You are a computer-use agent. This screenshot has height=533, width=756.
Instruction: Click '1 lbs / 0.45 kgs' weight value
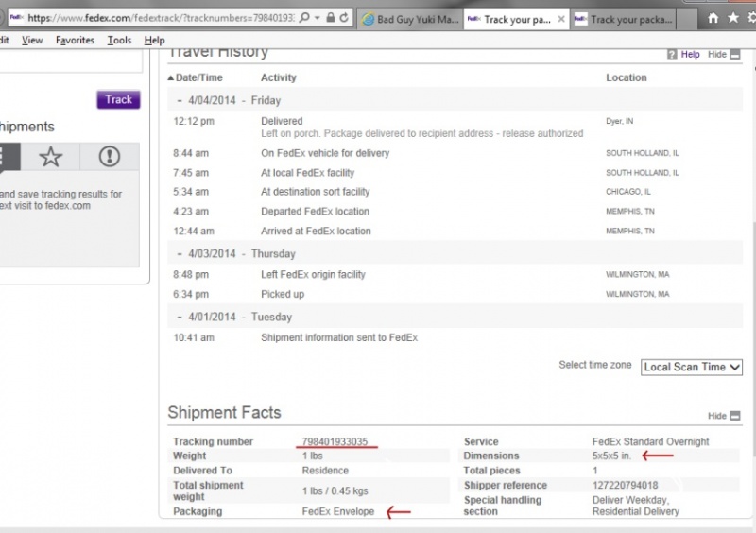(x=335, y=491)
